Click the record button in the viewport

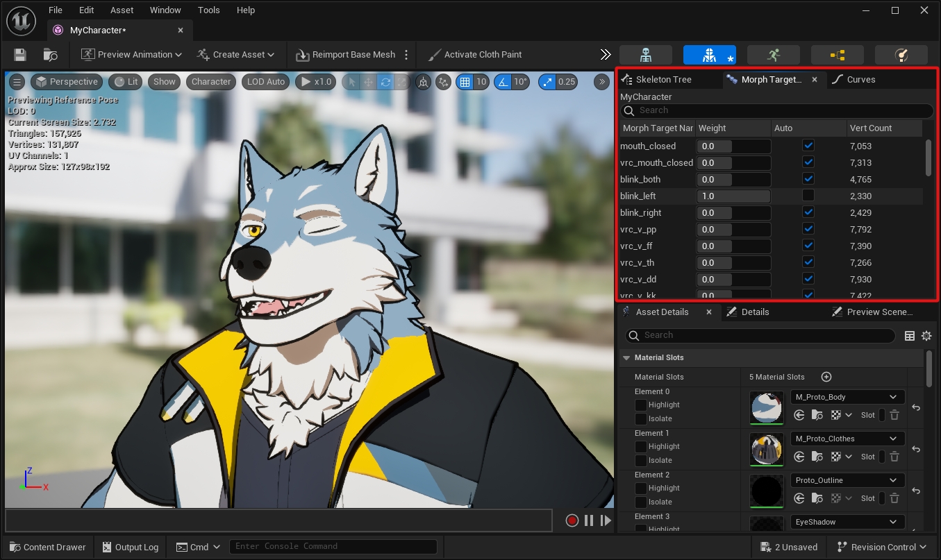coord(572,520)
